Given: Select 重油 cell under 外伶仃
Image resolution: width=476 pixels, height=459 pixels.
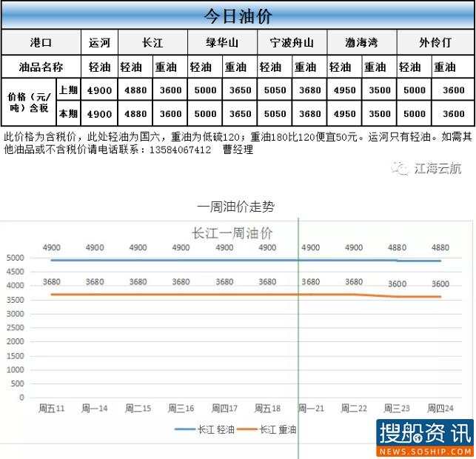Looking at the screenshot, I should point(453,67).
